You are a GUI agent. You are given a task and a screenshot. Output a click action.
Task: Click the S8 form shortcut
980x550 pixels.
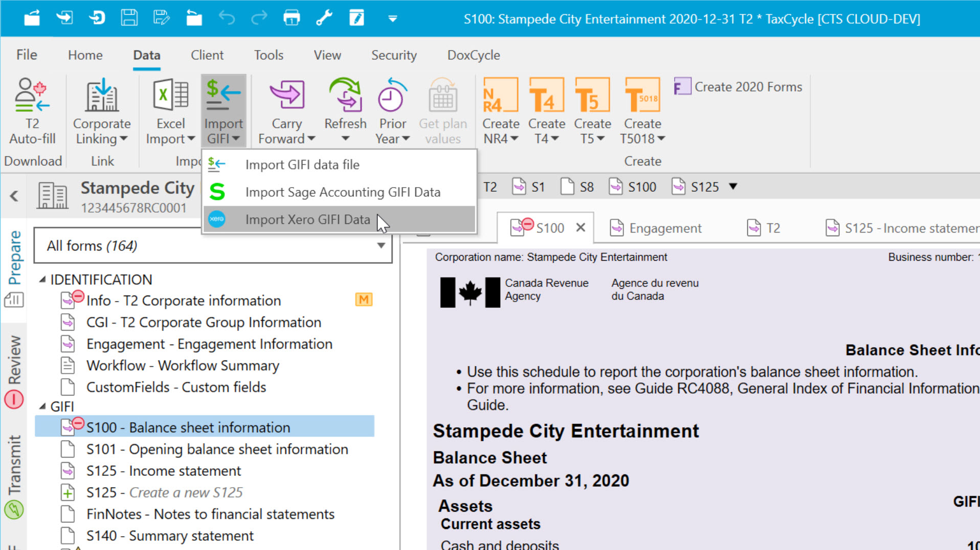click(577, 187)
